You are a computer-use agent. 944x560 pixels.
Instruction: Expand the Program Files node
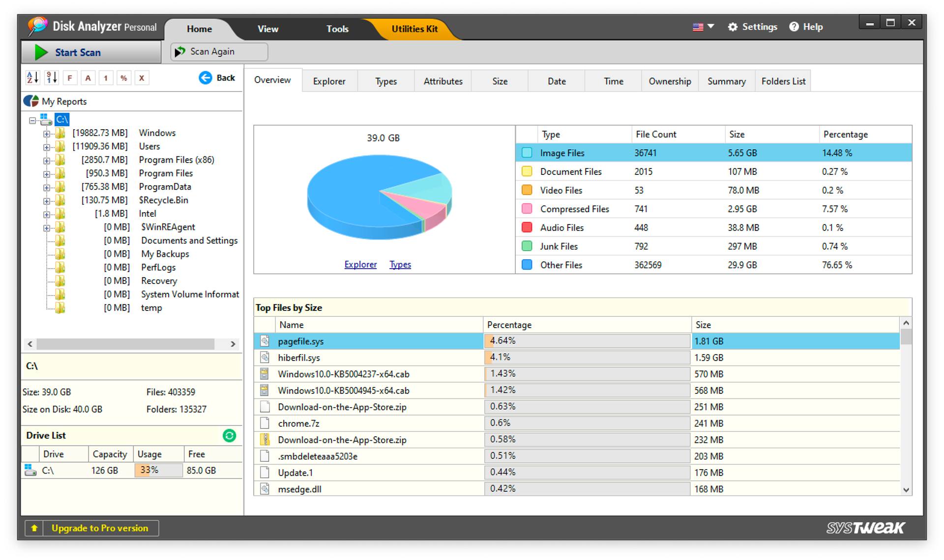pos(46,174)
